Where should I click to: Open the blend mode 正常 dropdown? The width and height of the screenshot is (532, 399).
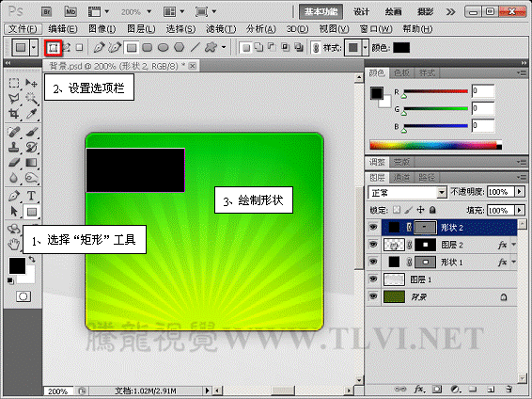441,193
